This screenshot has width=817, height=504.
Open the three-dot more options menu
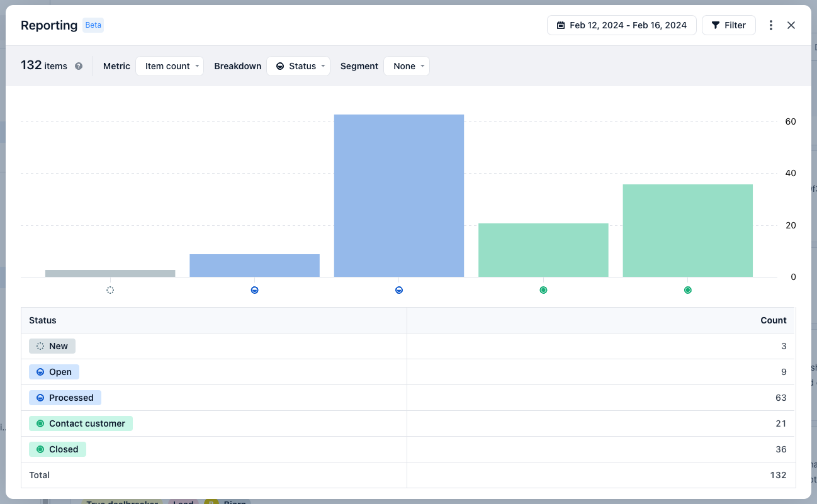tap(771, 25)
